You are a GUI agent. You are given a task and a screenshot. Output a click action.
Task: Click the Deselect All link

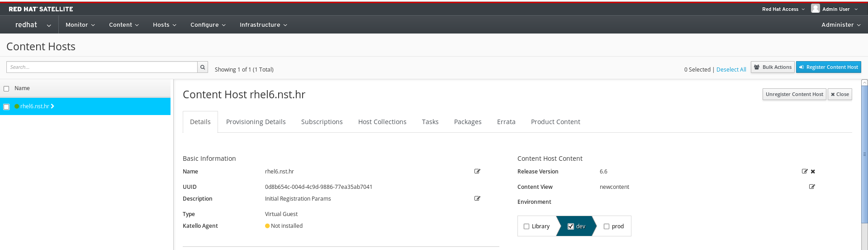(731, 70)
